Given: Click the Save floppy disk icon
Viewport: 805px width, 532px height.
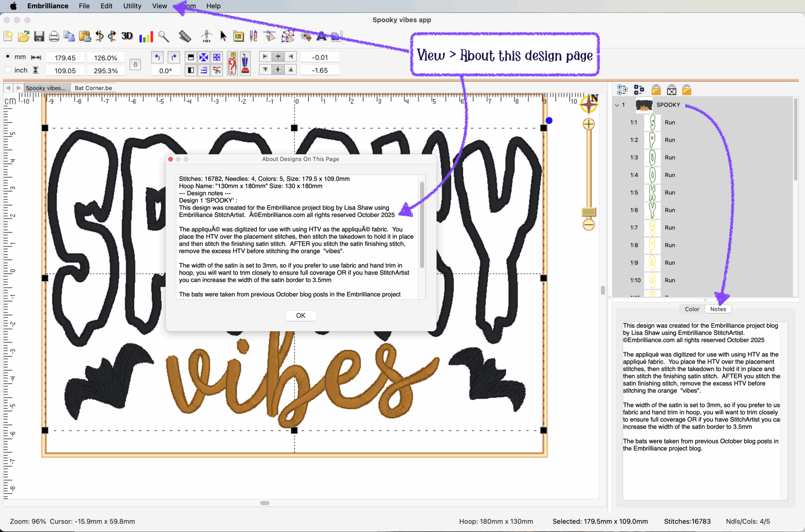Looking at the screenshot, I should 39,37.
